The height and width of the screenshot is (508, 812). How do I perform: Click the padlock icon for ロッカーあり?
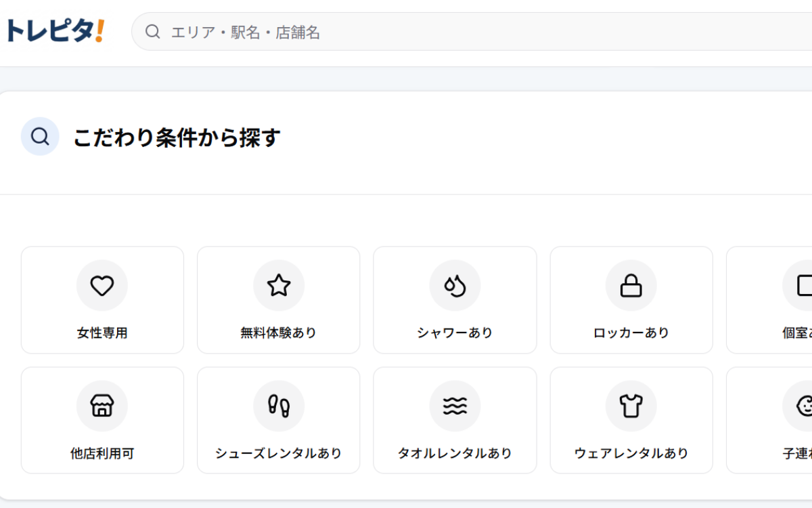pos(631,286)
